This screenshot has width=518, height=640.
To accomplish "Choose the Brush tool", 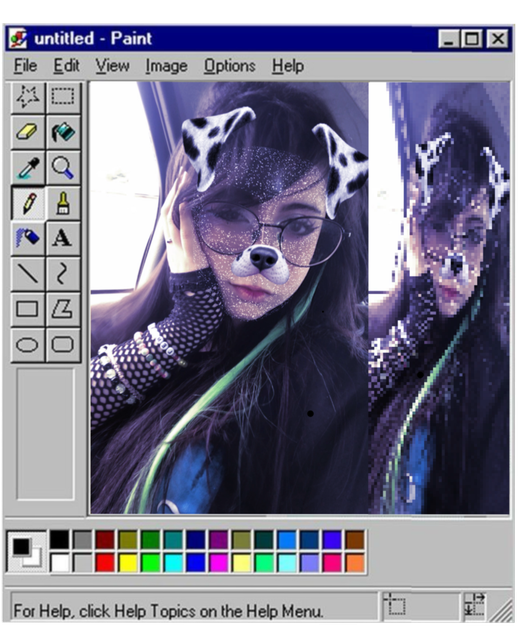I will pyautogui.click(x=62, y=203).
